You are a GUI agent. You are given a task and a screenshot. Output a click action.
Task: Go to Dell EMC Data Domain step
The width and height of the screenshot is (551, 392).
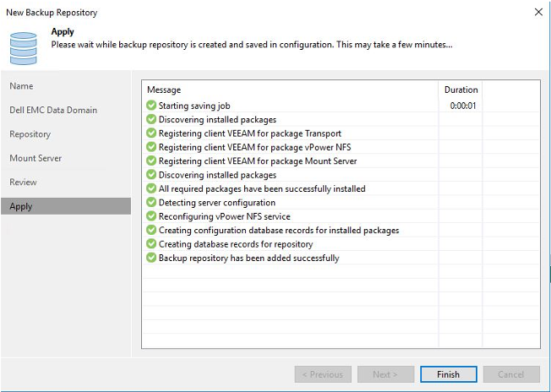pos(53,110)
